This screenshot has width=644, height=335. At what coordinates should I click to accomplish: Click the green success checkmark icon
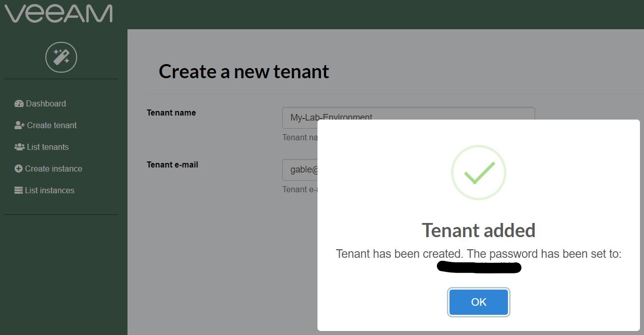coord(478,173)
